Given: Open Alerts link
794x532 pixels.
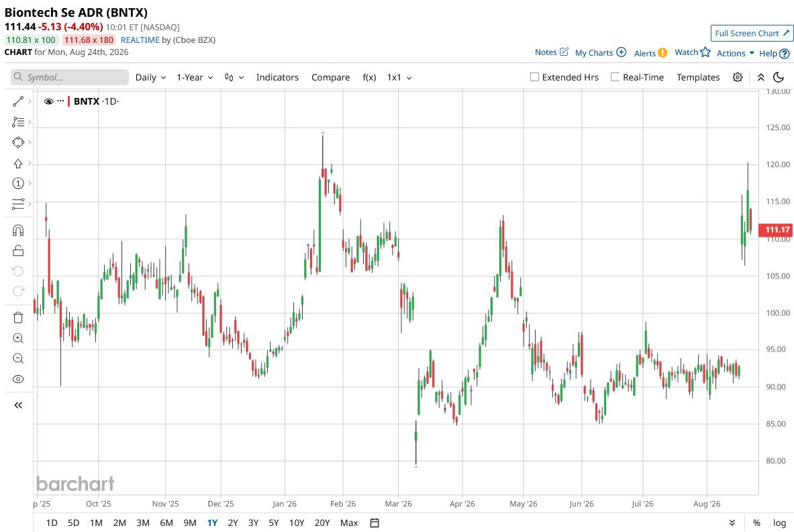Looking at the screenshot, I should click(x=650, y=53).
